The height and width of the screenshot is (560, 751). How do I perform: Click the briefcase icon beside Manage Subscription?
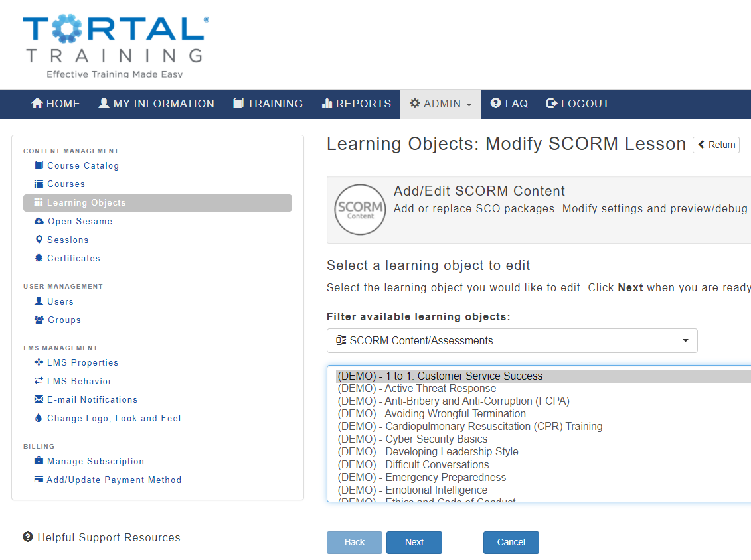(x=39, y=461)
